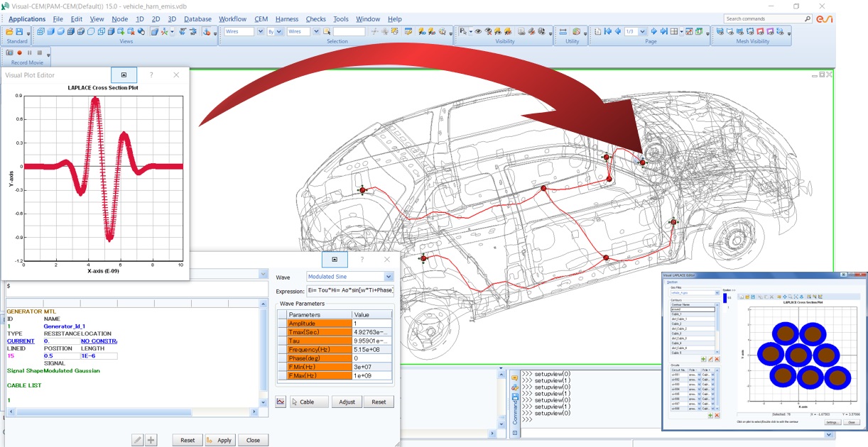
Task: Click the POSITION field 0.5
Action: click(61, 356)
